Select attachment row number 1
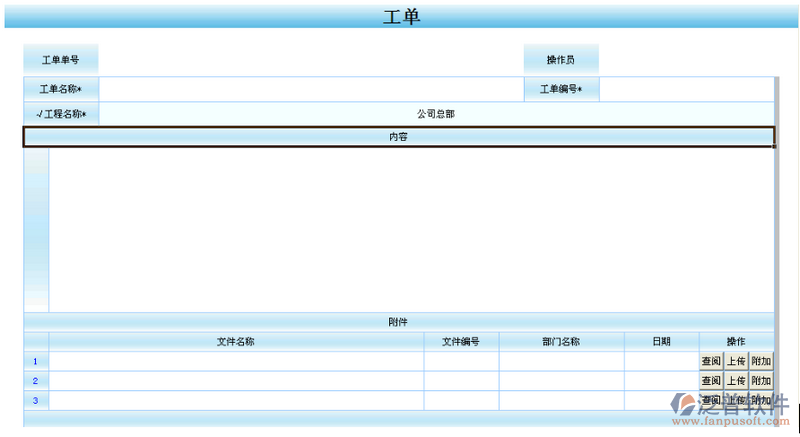Viewport: 800px width, 437px height. (x=36, y=361)
